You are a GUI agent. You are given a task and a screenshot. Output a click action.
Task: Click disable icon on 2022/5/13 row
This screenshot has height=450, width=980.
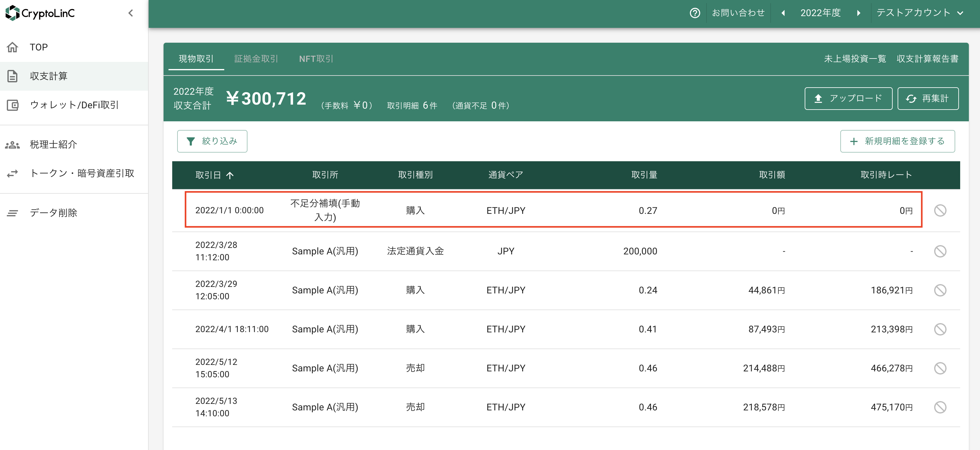(940, 407)
